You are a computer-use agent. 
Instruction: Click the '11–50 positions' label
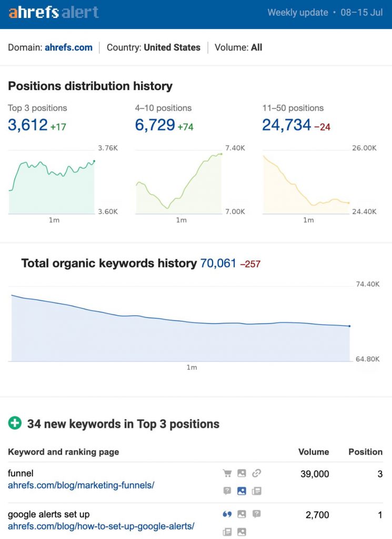coord(293,108)
